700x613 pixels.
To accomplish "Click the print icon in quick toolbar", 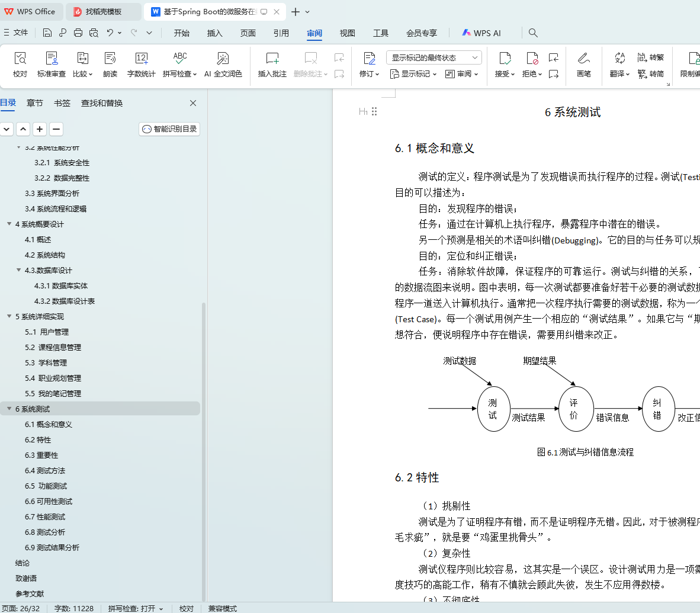I will 78,33.
